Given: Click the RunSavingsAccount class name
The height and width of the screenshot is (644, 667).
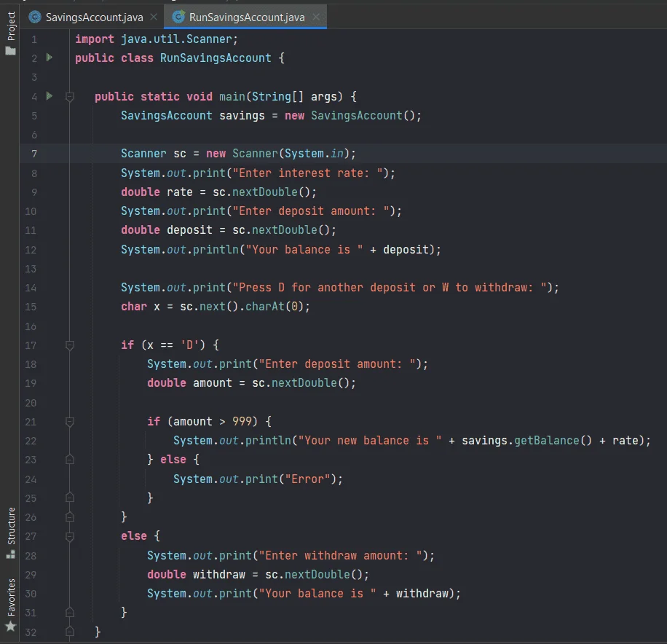Looking at the screenshot, I should tap(216, 58).
